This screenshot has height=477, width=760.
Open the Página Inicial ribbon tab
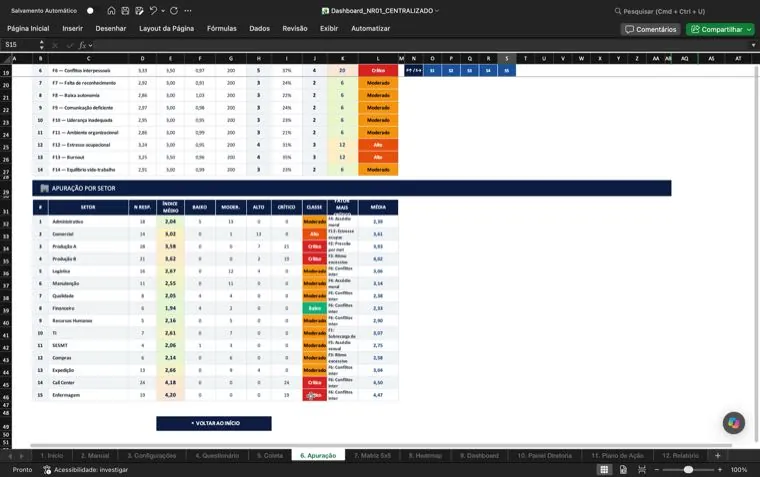point(28,29)
